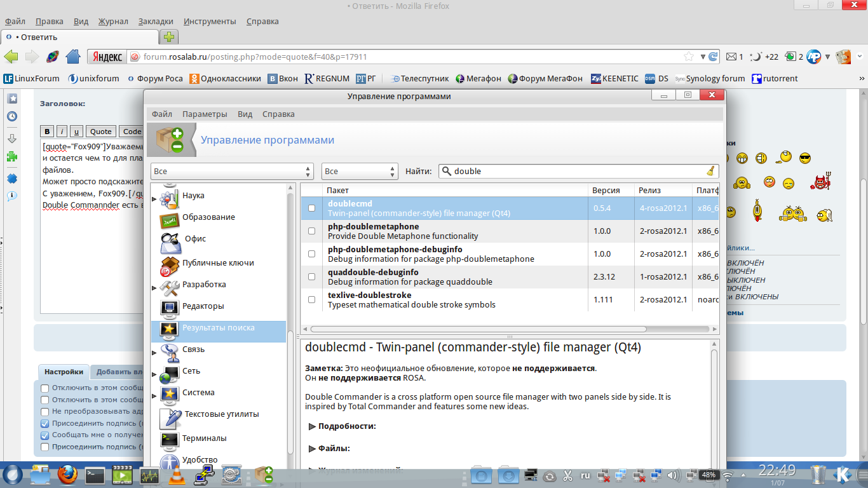Open the second 'Все' status filter dropdown
868x488 pixels.
360,171
